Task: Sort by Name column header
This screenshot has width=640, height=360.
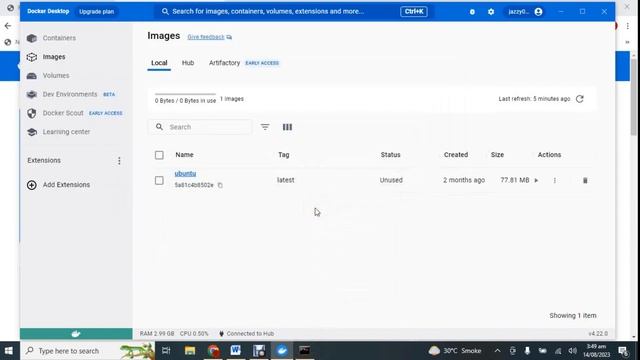Action: tap(184, 155)
